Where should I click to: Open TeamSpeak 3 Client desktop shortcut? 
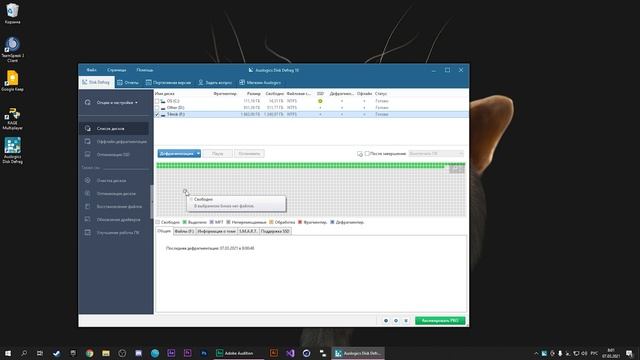[x=12, y=49]
